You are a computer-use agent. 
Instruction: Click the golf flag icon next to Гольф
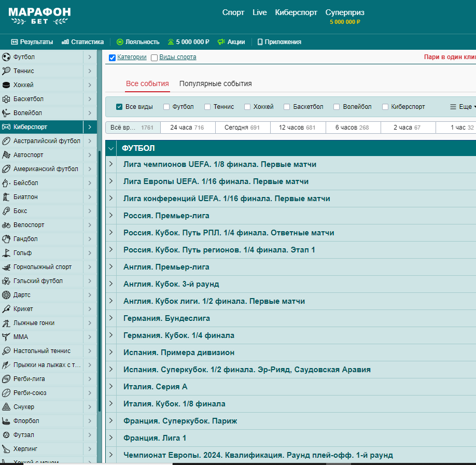6,253
